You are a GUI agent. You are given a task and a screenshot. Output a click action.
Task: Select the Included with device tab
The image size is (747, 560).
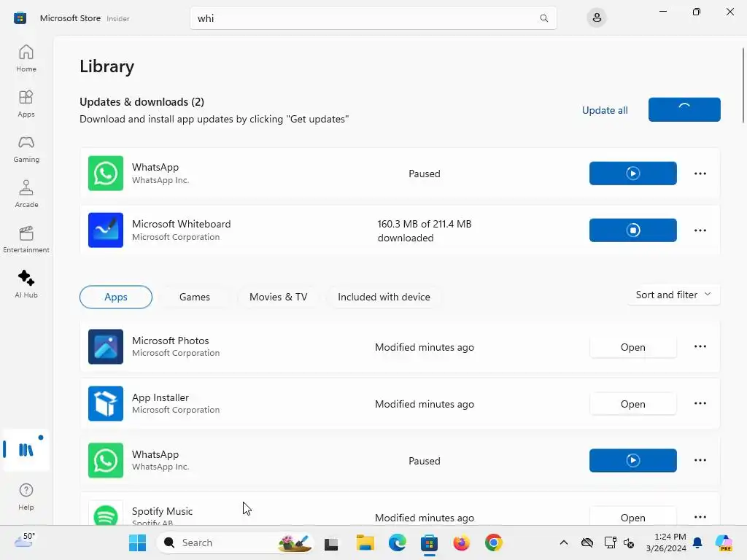coord(384,297)
